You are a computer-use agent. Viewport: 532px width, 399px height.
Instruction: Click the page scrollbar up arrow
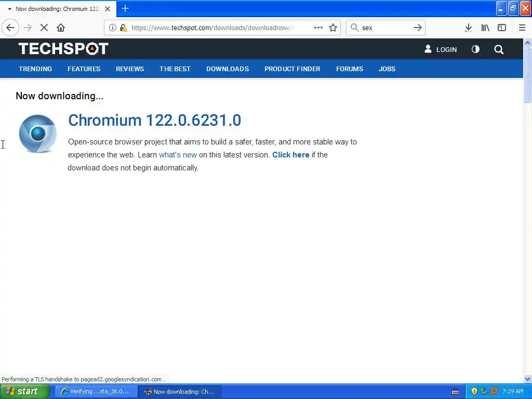(x=528, y=43)
